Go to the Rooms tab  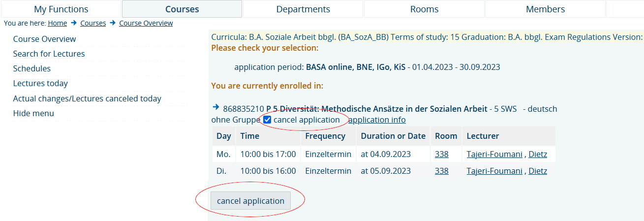pyautogui.click(x=424, y=9)
